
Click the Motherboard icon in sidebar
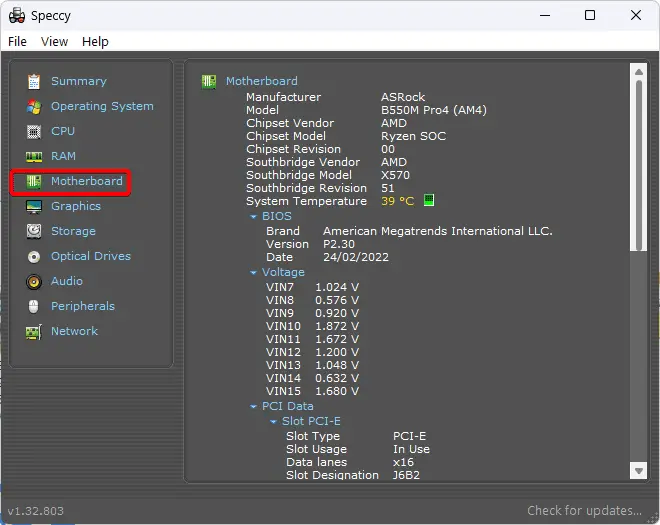point(34,181)
